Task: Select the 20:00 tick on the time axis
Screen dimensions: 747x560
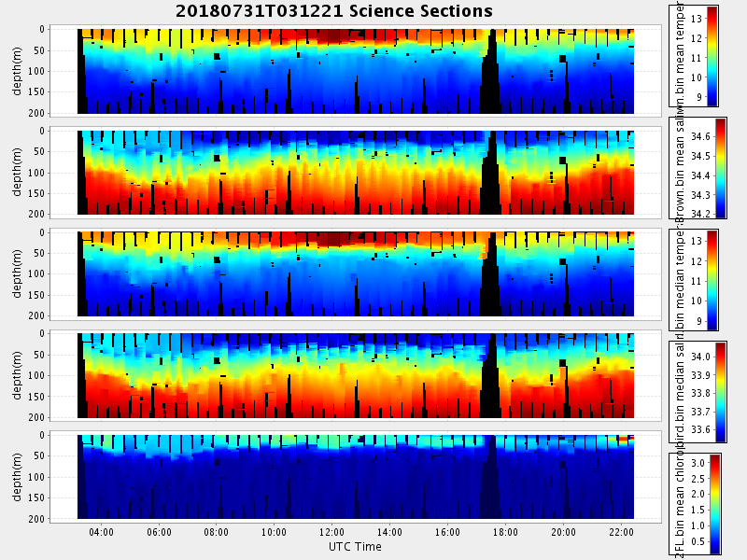Action: click(x=563, y=533)
